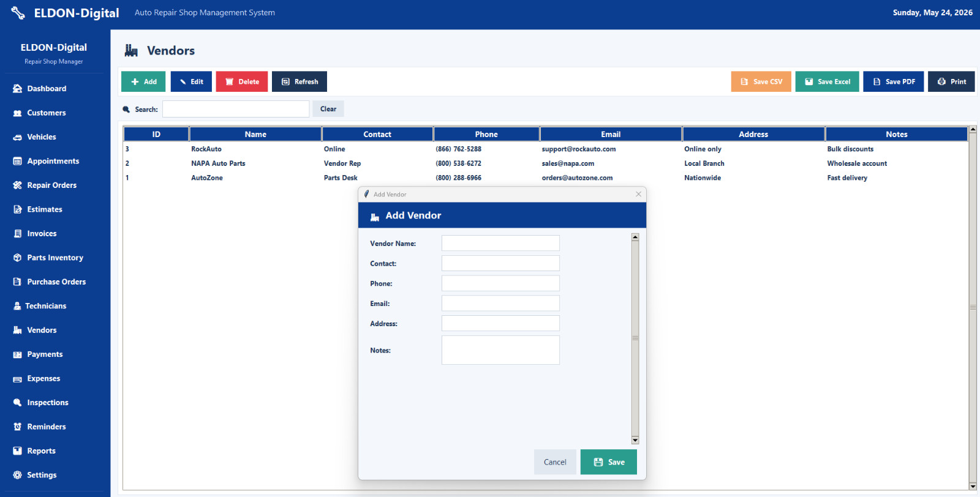Image resolution: width=980 pixels, height=497 pixels.
Task: Click the Reports sidebar icon
Action: 17,451
